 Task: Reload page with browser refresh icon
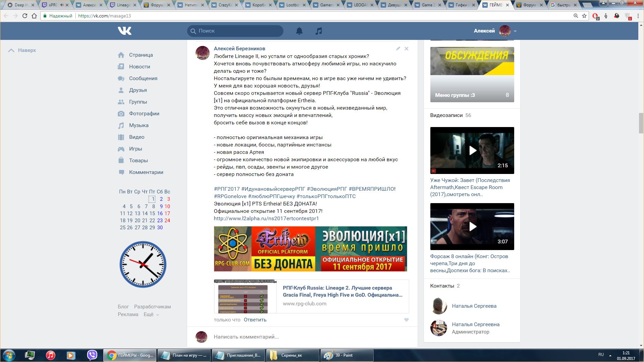pos(25,16)
